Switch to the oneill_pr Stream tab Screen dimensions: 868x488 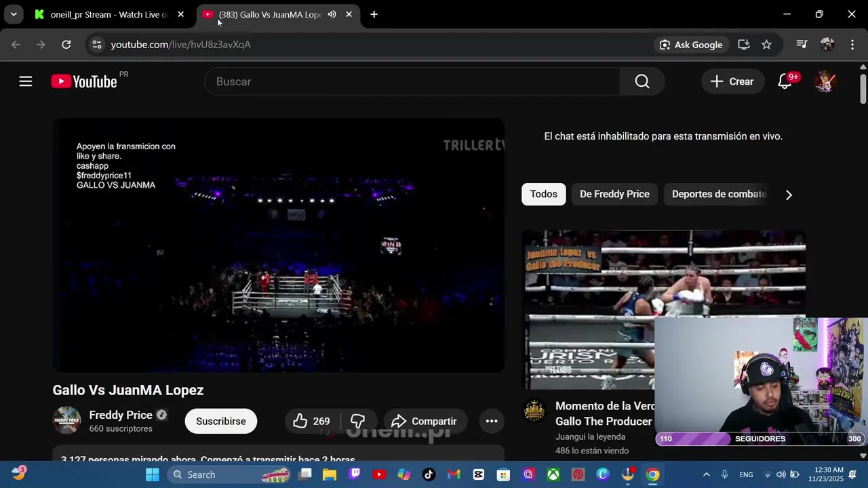[108, 14]
